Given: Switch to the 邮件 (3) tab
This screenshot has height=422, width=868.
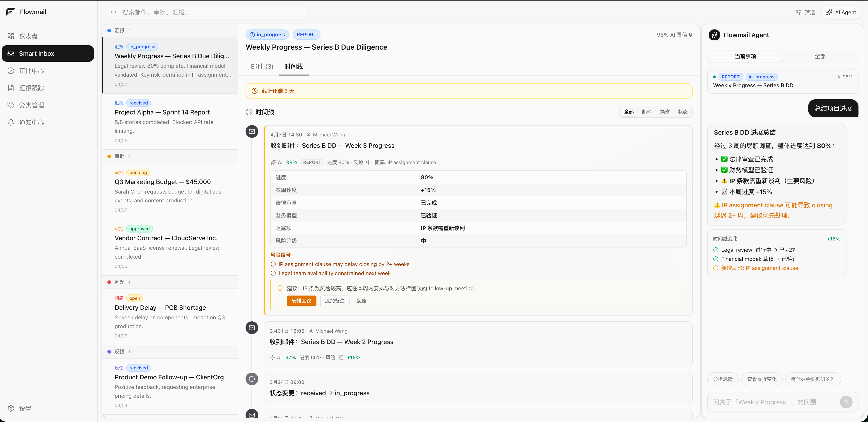Looking at the screenshot, I should [x=262, y=66].
